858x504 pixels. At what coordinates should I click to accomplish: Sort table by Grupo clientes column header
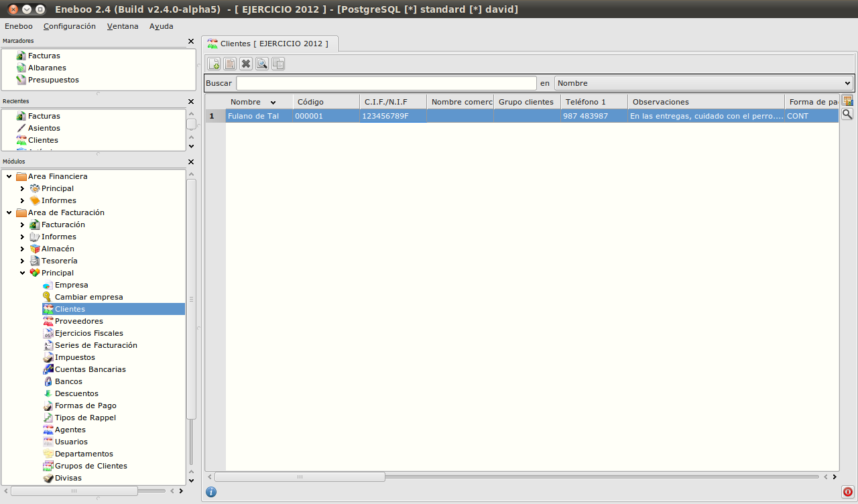(x=528, y=102)
